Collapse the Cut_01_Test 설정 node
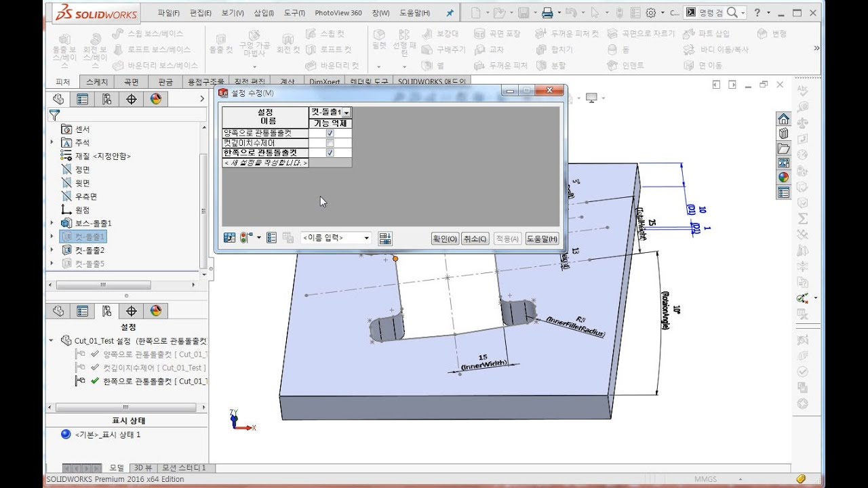This screenshot has height=488, width=868. (x=51, y=340)
